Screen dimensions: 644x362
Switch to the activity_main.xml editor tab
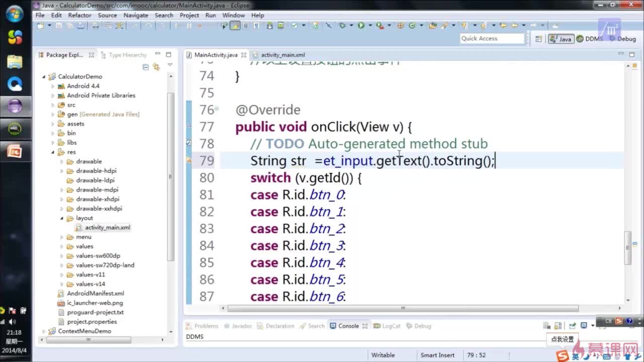tap(283, 55)
